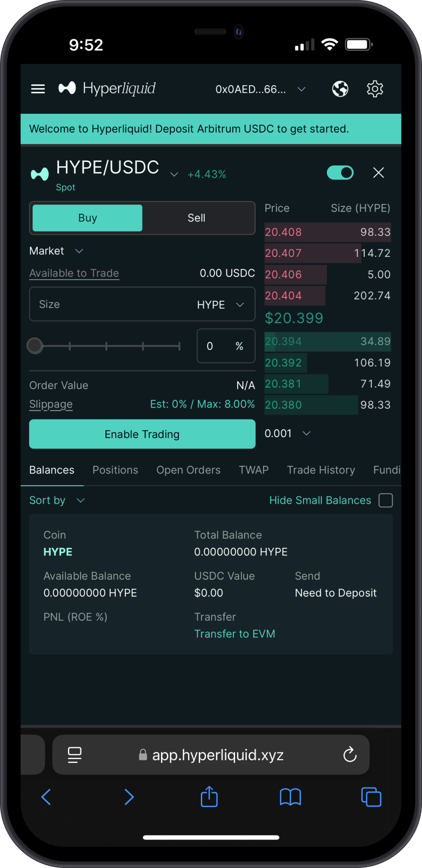422x868 pixels.
Task: Change the Market order type dropdown
Action: pos(56,251)
